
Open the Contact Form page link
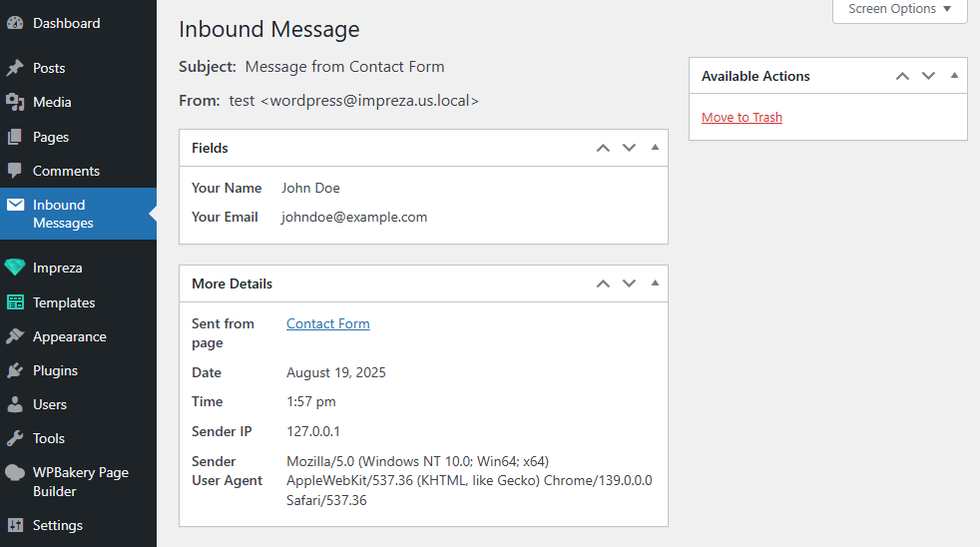click(x=328, y=323)
